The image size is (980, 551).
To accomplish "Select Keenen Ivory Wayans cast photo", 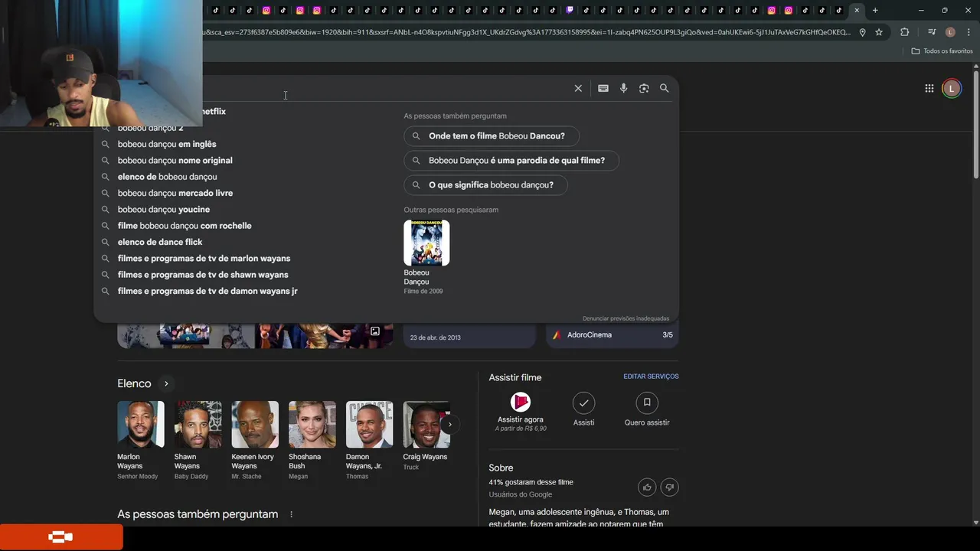I will click(255, 424).
